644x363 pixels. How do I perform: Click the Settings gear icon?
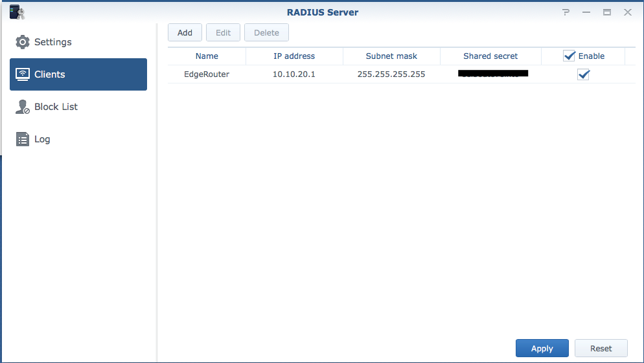coord(23,42)
